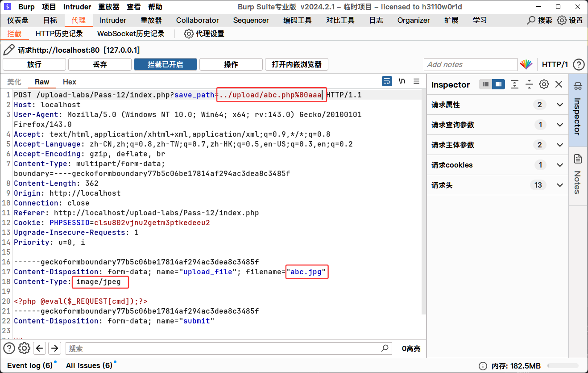This screenshot has height=373, width=588.
Task: Switch to 仪表盘 tab
Action: point(18,21)
